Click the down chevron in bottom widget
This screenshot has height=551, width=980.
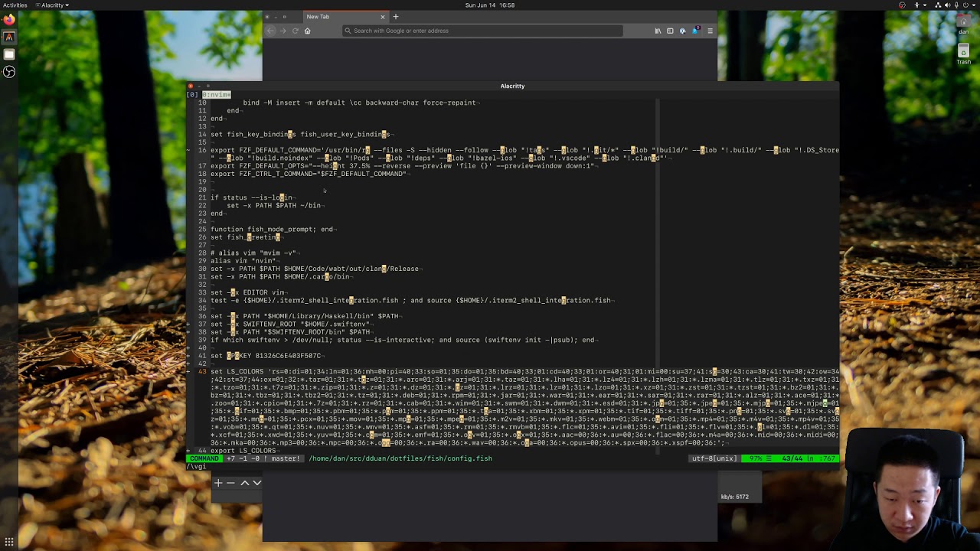pos(257,483)
